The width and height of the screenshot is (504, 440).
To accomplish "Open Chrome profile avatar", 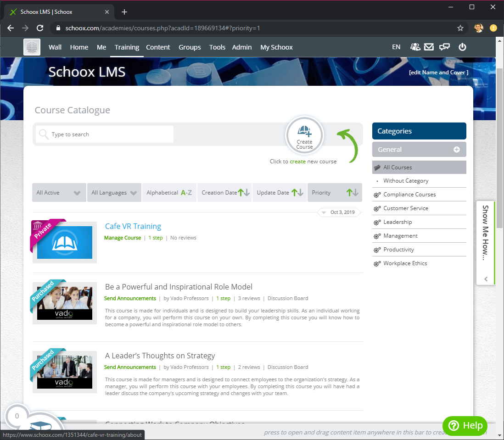I will click(479, 28).
